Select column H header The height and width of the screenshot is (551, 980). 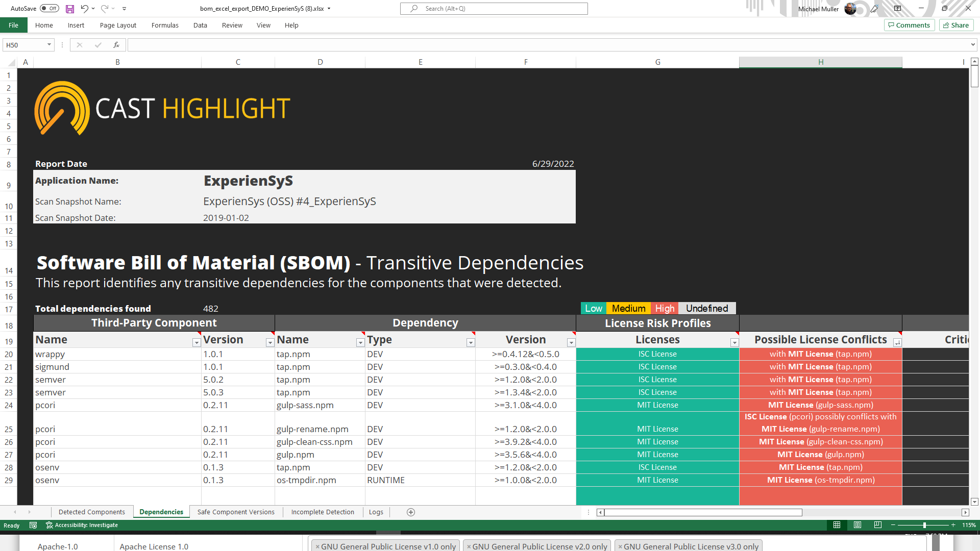point(821,62)
